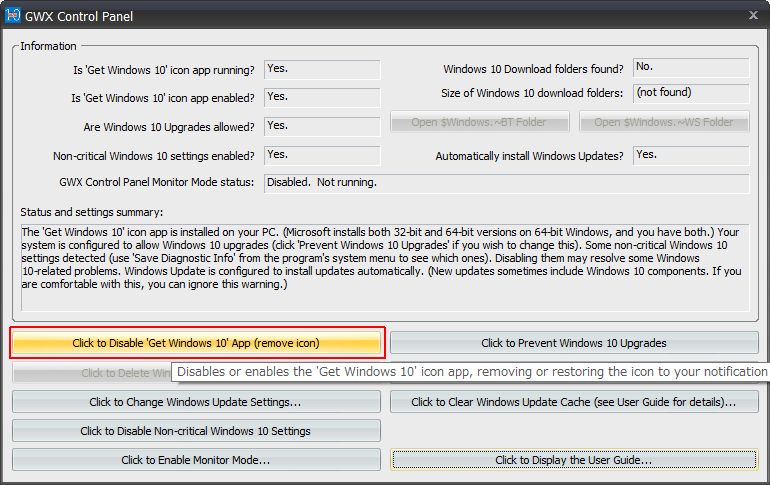Click to Clear Windows Update Cache
Viewport: 770px width, 485px height.
click(573, 402)
